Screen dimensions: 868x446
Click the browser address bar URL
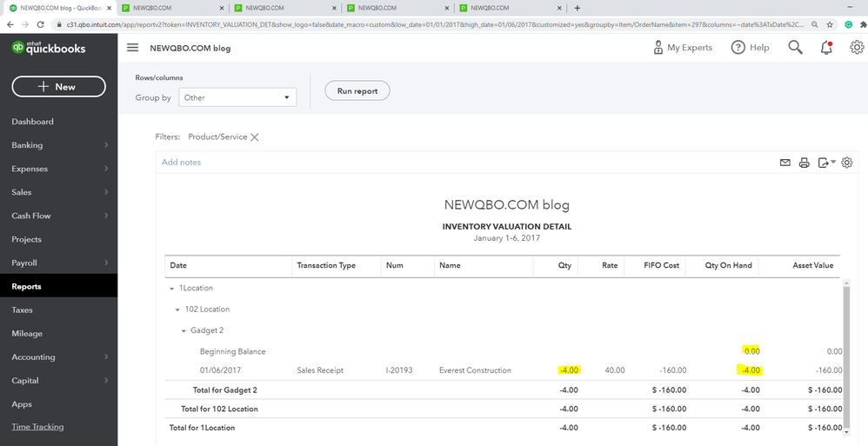(x=435, y=24)
